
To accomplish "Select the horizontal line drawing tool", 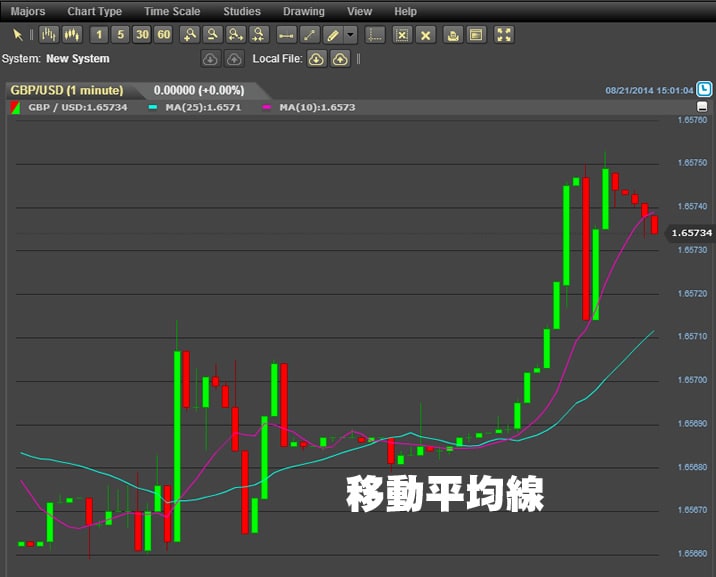I will (x=287, y=35).
